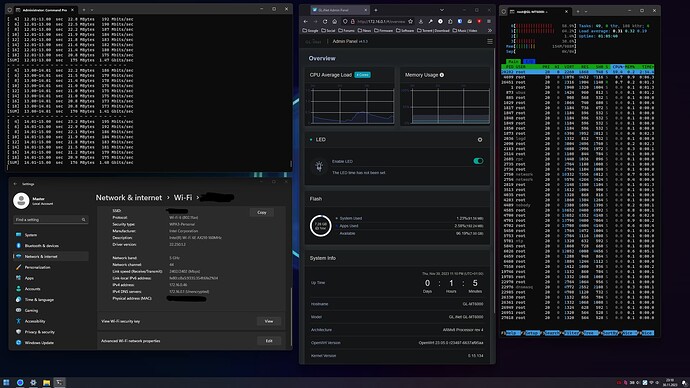Open File Explorer from the taskbar
Image resolution: width=690 pixels, height=388 pixels.
46,382
